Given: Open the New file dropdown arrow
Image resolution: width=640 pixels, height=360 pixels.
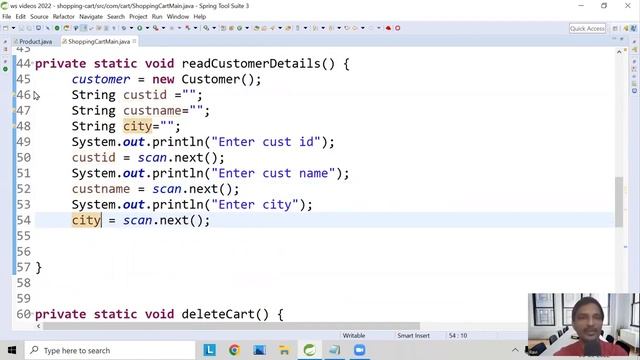Looking at the screenshot, I should tap(13, 28).
